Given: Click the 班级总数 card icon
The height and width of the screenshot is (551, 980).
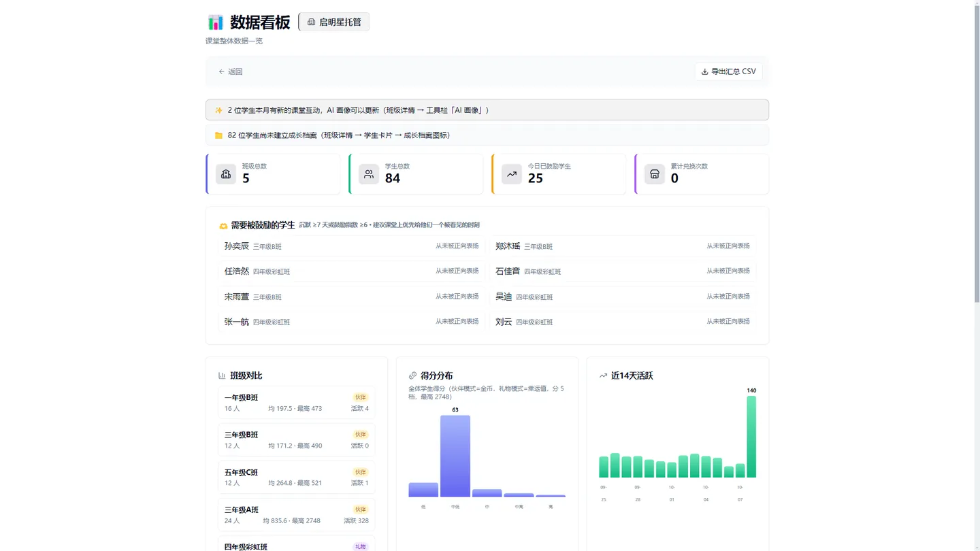Looking at the screenshot, I should click(226, 174).
